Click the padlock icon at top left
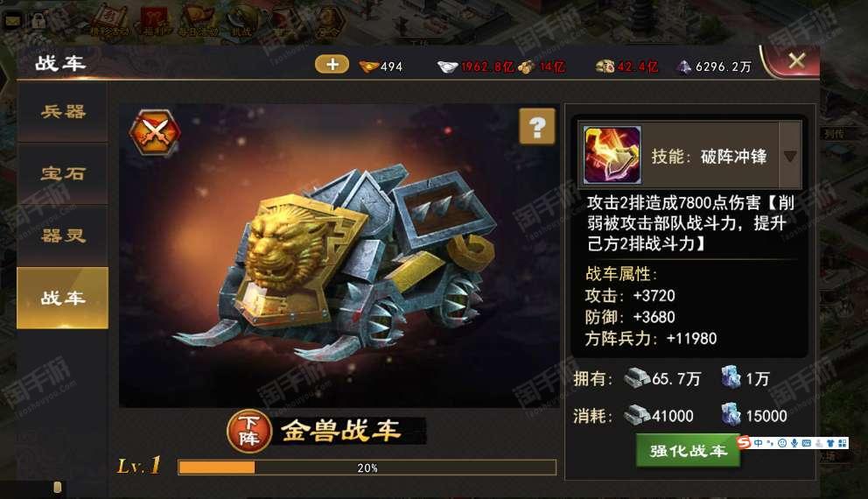The image size is (868, 499). pyautogui.click(x=38, y=21)
